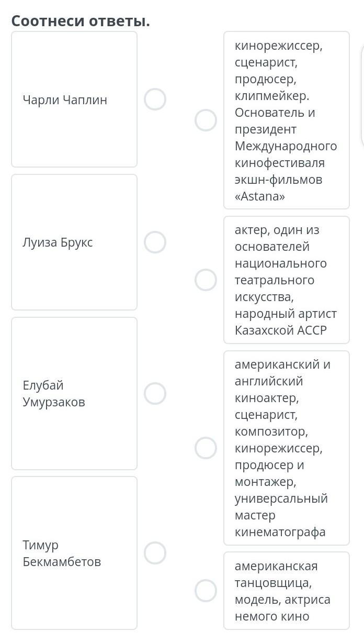Click the американский и английский киноактер card
This screenshot has height=642, width=364.
pyautogui.click(x=287, y=448)
